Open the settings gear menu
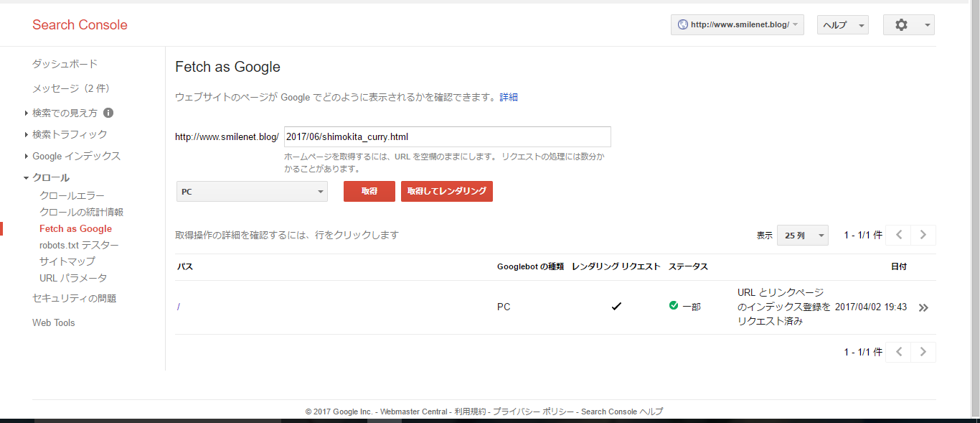 pos(908,24)
